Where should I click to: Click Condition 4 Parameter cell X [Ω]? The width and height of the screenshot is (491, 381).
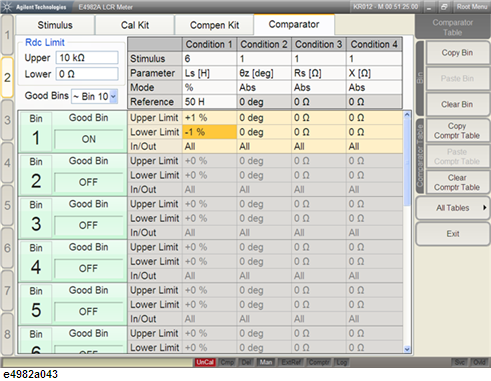pyautogui.click(x=374, y=73)
